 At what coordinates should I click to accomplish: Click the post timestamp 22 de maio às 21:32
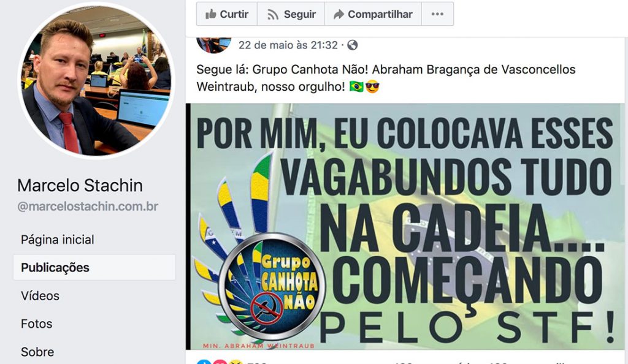[x=288, y=45]
